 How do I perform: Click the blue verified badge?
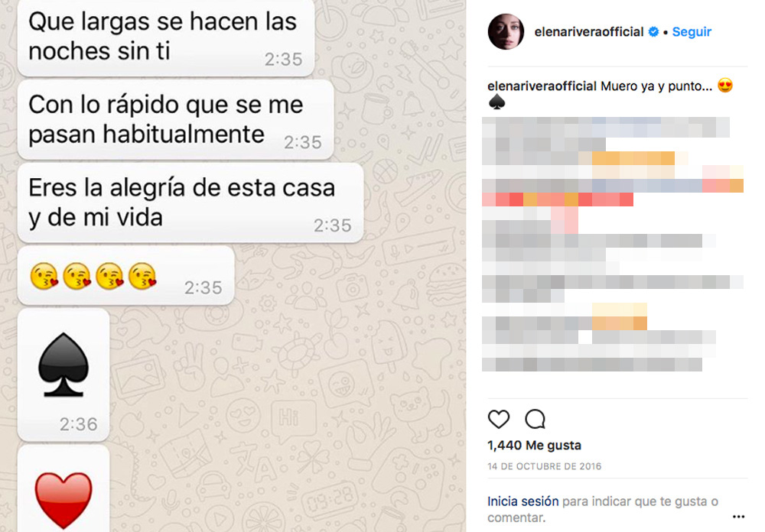pos(653,31)
